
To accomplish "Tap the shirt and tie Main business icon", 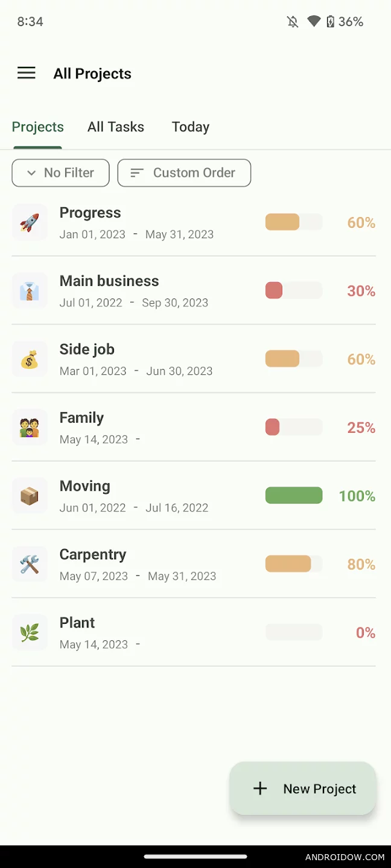I will [30, 291].
